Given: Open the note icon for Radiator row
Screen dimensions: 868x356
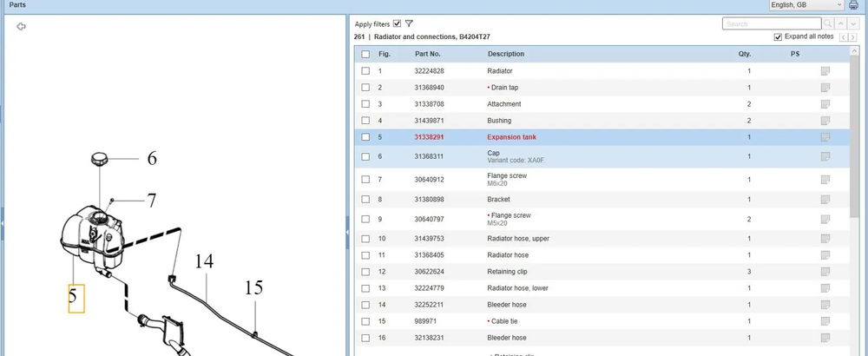Looking at the screenshot, I should pos(825,70).
